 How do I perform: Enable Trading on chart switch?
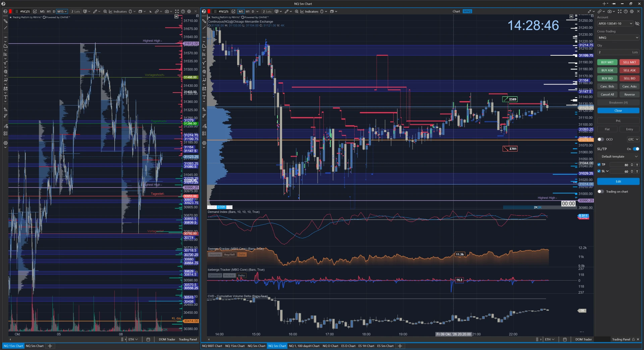pyautogui.click(x=601, y=191)
